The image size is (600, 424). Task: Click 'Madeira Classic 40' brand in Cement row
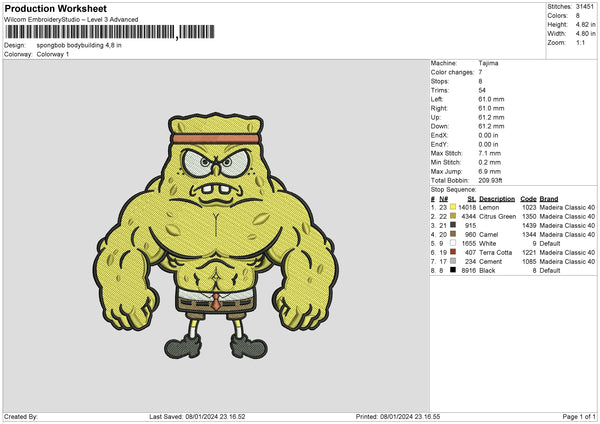(x=567, y=262)
